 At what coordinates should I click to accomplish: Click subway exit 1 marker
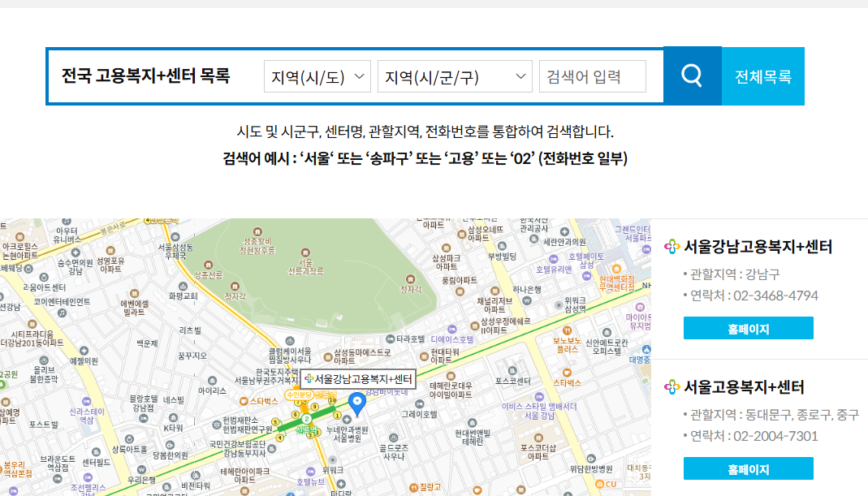coord(337,414)
